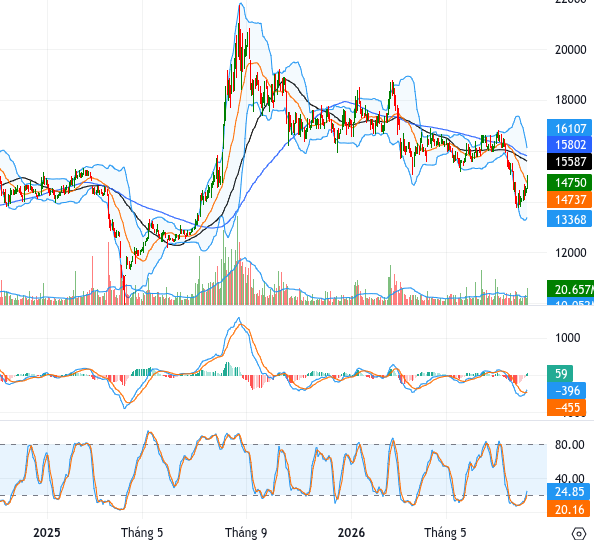Click the 2026 time axis label

[351, 532]
